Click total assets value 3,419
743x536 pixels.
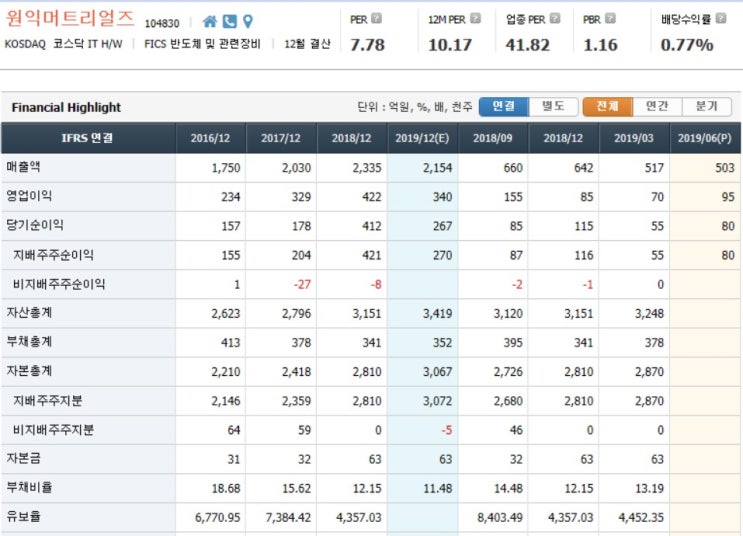(437, 313)
